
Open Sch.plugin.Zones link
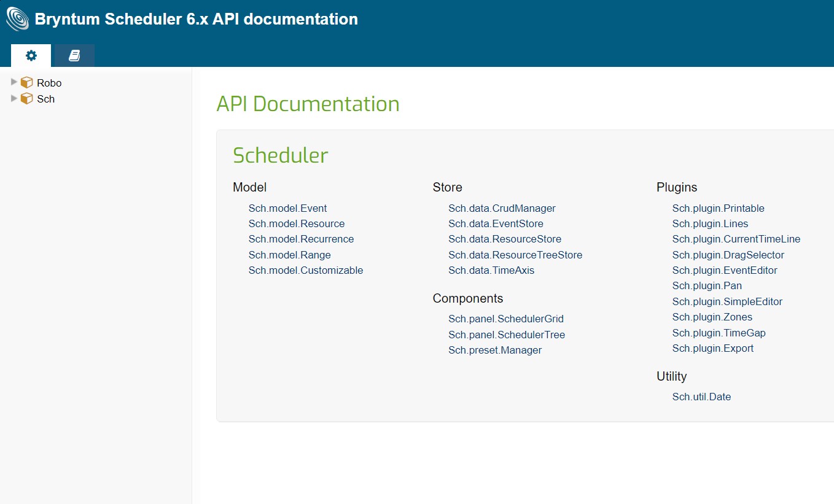[712, 317]
